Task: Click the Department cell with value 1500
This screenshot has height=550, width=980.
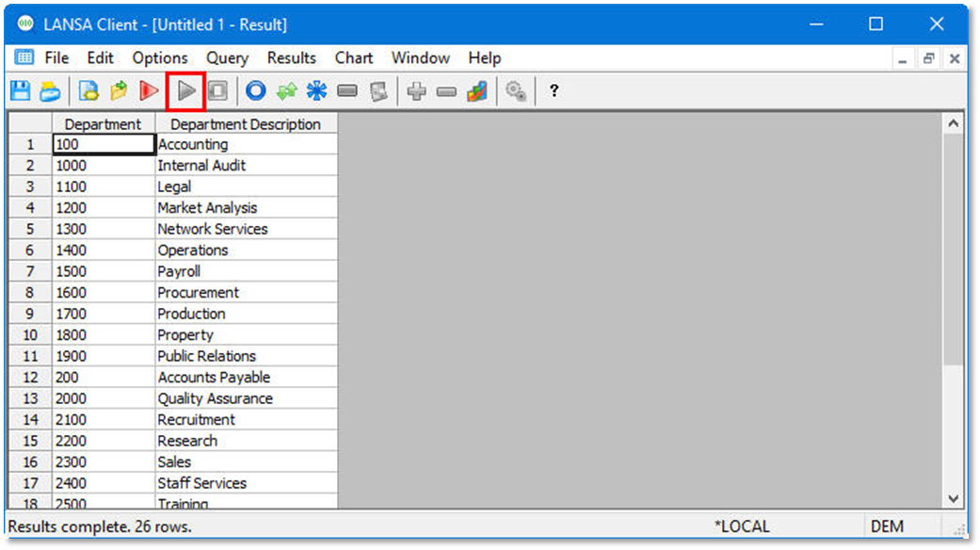Action: click(x=104, y=271)
